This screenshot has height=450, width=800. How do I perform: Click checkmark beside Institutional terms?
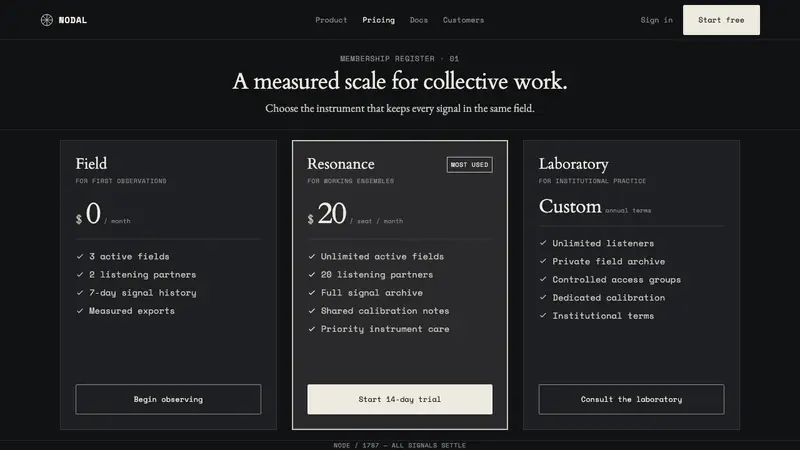pyautogui.click(x=543, y=315)
